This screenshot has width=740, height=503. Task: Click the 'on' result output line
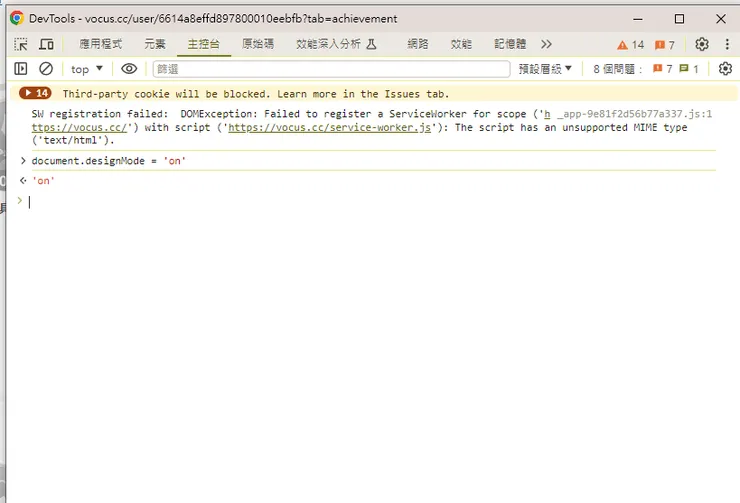coord(43,181)
